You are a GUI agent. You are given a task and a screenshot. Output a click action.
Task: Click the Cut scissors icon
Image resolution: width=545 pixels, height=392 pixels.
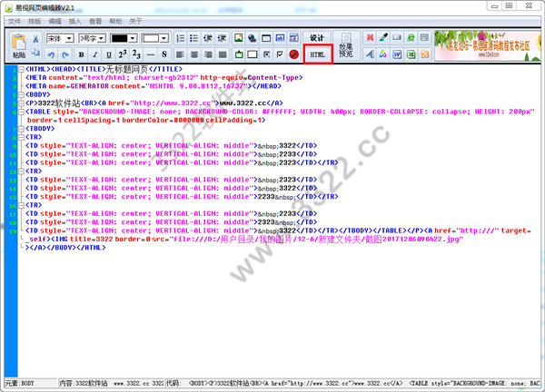[x=35, y=39]
